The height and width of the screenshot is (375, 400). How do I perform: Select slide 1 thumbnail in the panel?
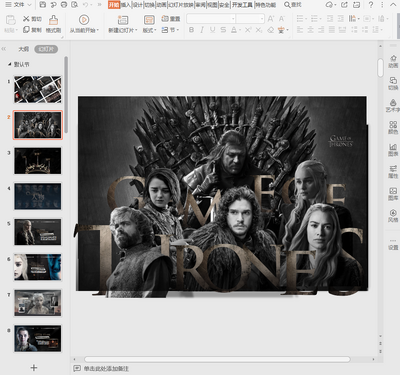(x=38, y=89)
